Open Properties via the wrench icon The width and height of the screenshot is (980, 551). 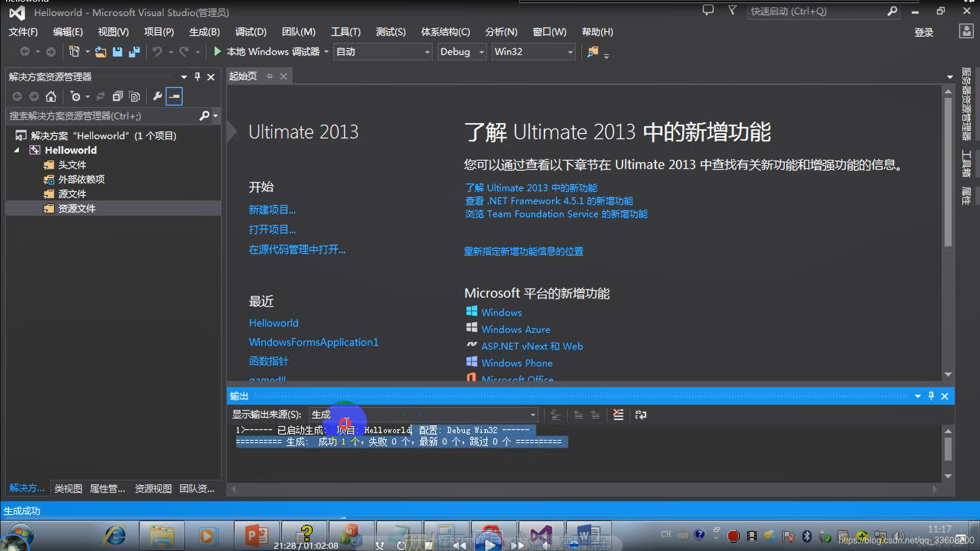coord(157,96)
